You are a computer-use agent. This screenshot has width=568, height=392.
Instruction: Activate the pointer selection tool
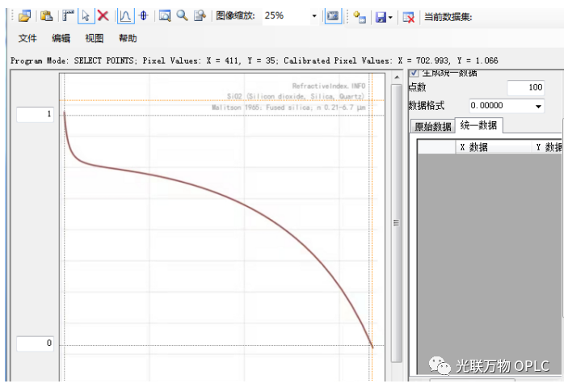tap(86, 15)
